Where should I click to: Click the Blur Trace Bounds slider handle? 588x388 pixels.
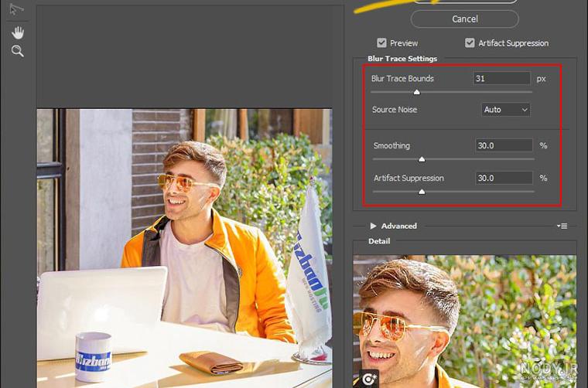[416, 92]
